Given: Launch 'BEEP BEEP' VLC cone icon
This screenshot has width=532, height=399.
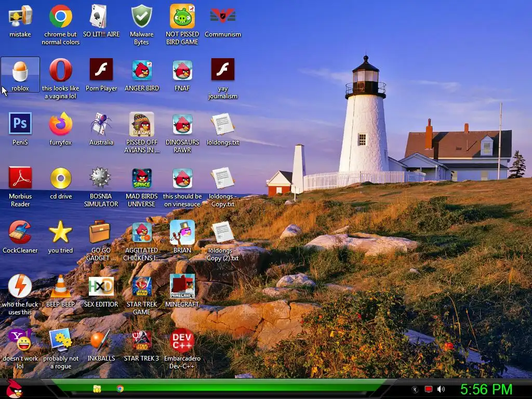Looking at the screenshot, I should [x=60, y=286].
